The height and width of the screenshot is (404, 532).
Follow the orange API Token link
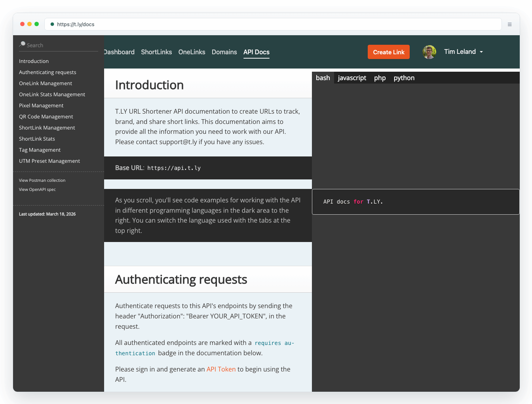coord(221,369)
